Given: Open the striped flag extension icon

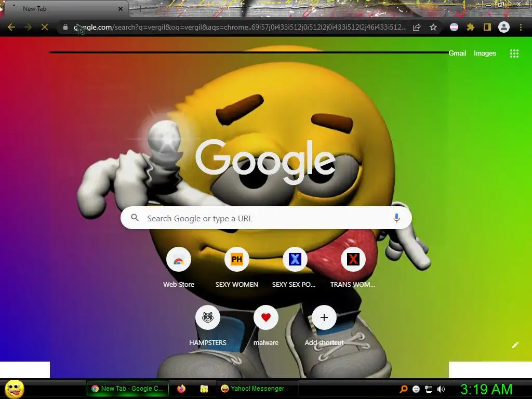Looking at the screenshot, I should click(x=454, y=27).
